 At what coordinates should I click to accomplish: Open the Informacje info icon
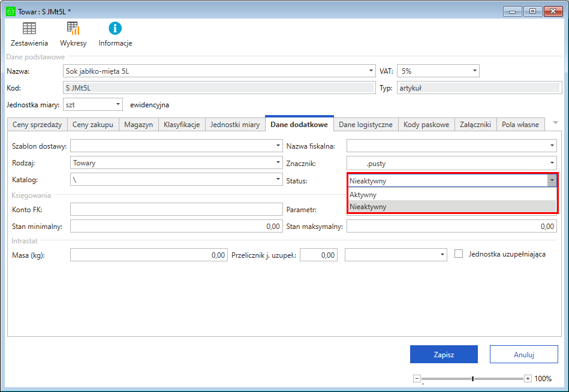(x=115, y=28)
